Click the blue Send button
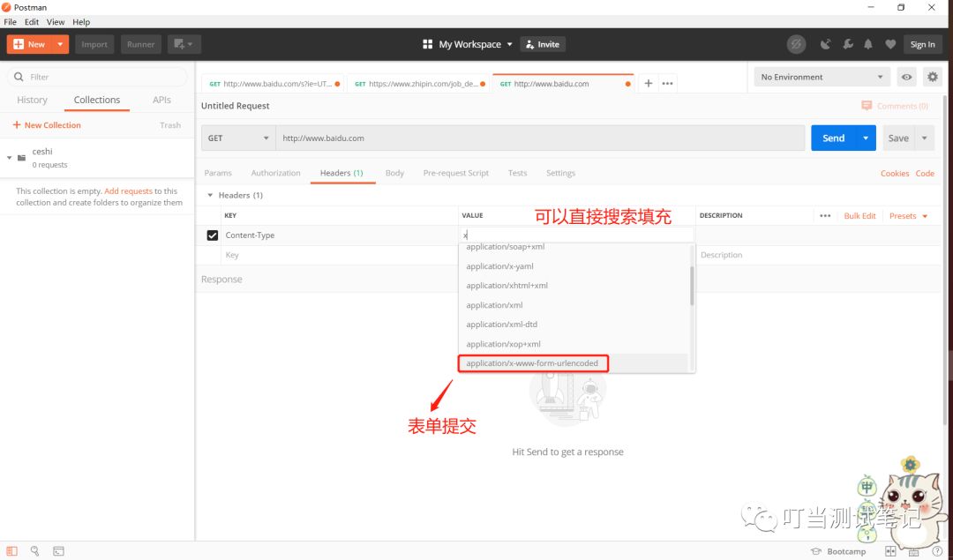Image resolution: width=953 pixels, height=560 pixels. coord(833,138)
